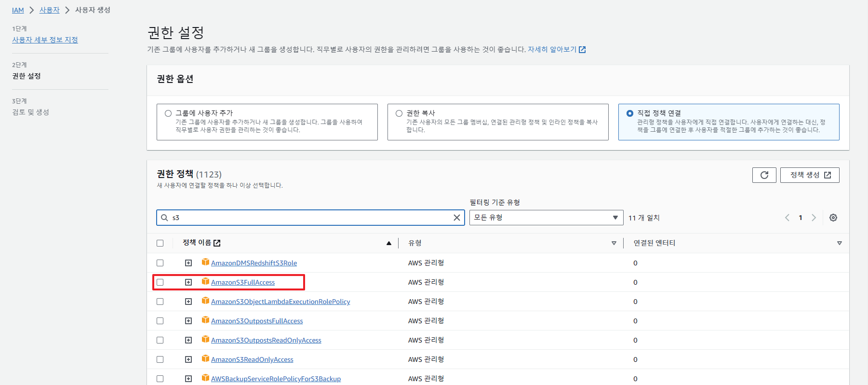Image resolution: width=868 pixels, height=385 pixels.
Task: Click the 권한 설정 step 2 label
Action: (x=27, y=76)
